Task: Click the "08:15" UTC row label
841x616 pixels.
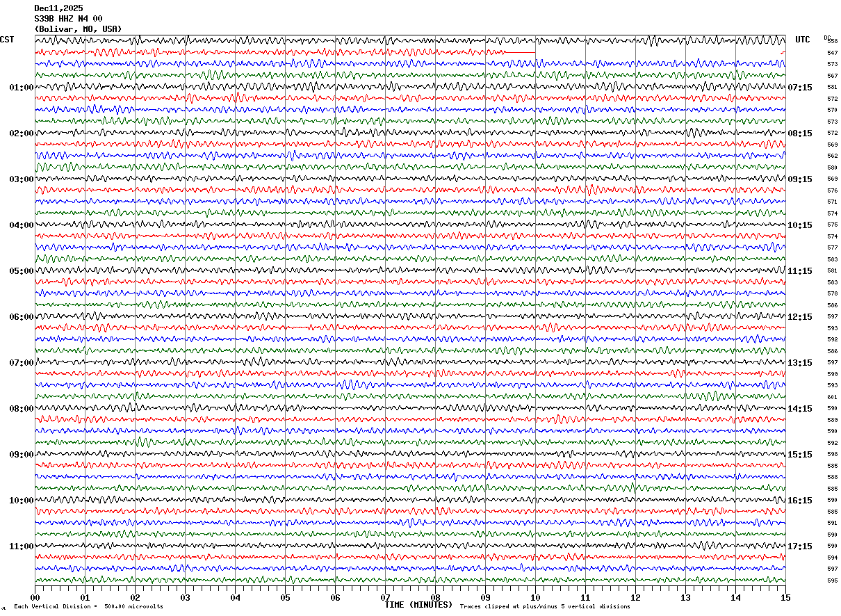Action: 800,133
